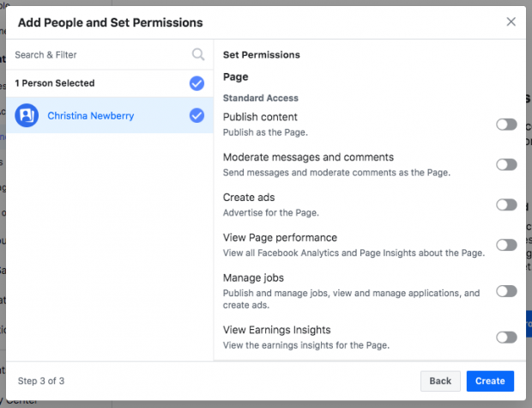Click the Manage jobs label

click(x=253, y=278)
